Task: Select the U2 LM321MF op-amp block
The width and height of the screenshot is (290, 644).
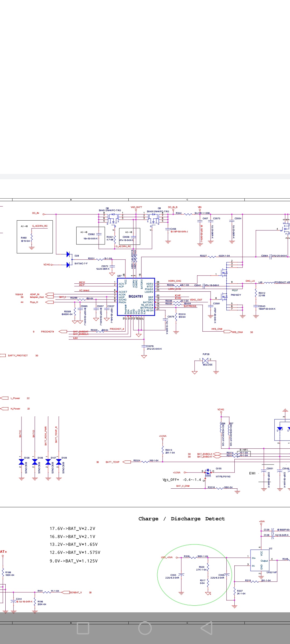Action: point(260,561)
